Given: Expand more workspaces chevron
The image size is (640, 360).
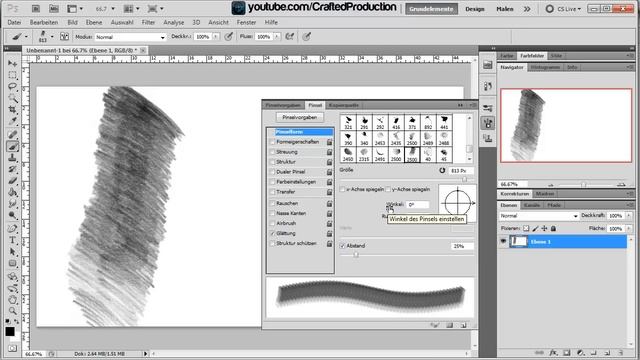Looking at the screenshot, I should [527, 9].
